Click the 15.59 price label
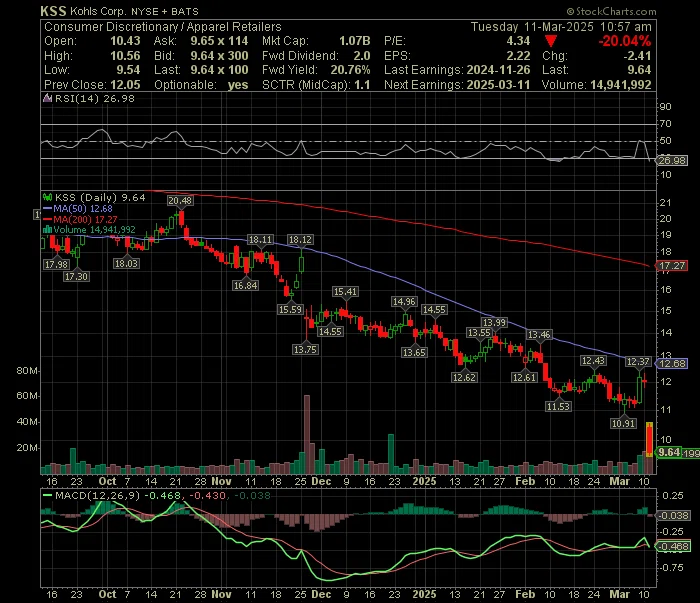This screenshot has height=603, width=700. point(290,309)
